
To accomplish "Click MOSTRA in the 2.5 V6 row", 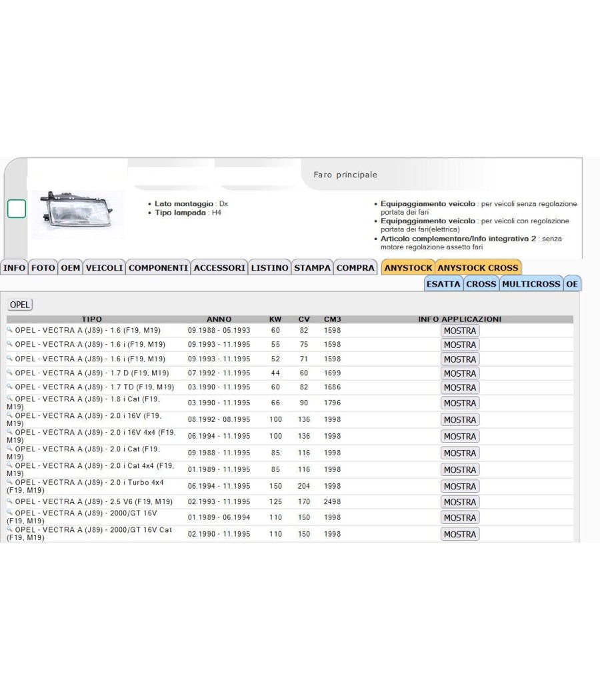I will [x=460, y=502].
